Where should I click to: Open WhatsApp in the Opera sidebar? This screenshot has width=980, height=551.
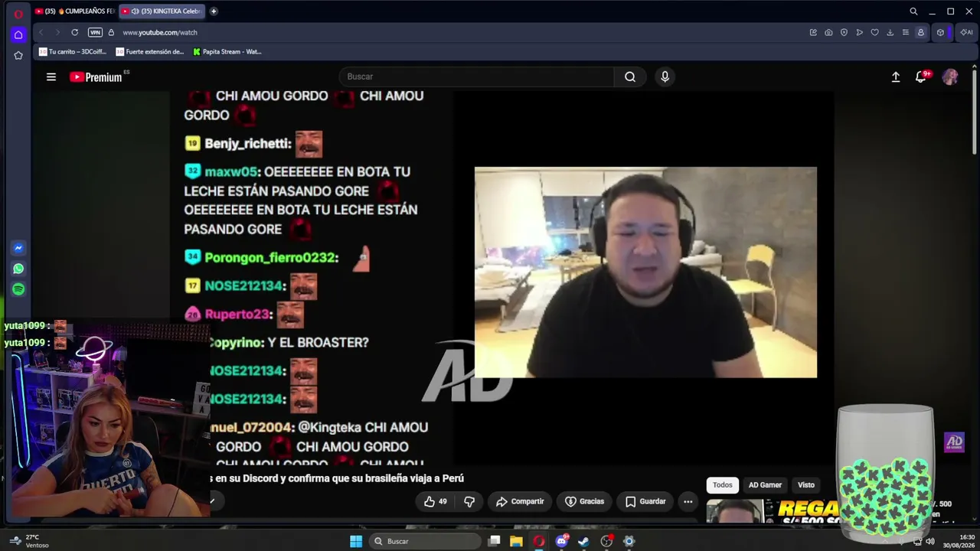tap(18, 269)
